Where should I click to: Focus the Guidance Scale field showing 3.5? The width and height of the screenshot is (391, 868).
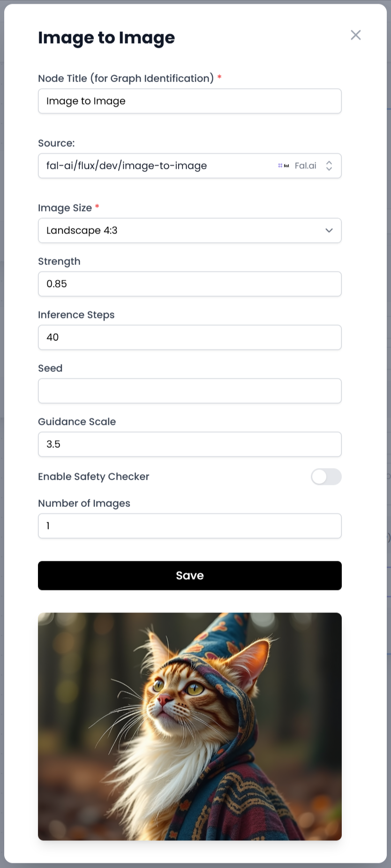pos(189,444)
